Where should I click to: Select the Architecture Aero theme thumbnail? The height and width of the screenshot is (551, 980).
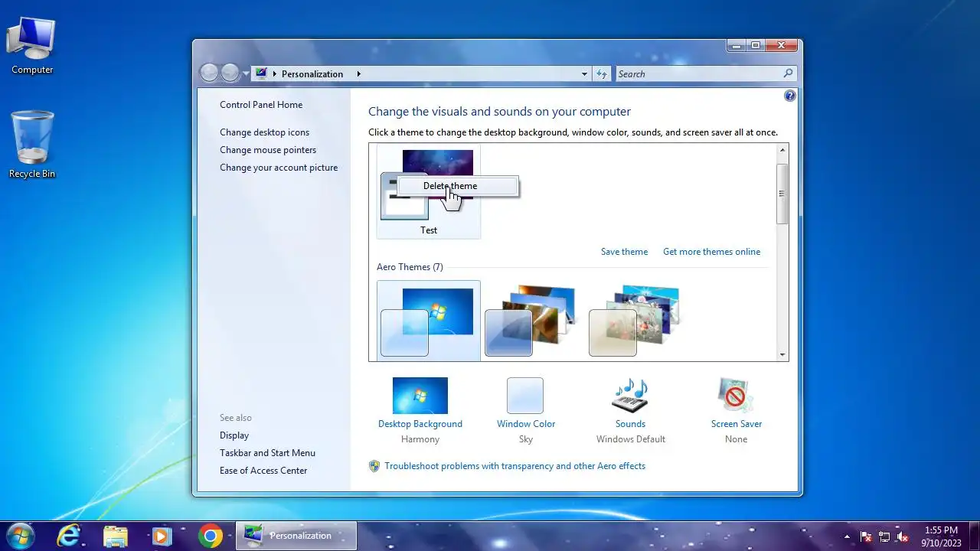[x=530, y=321]
